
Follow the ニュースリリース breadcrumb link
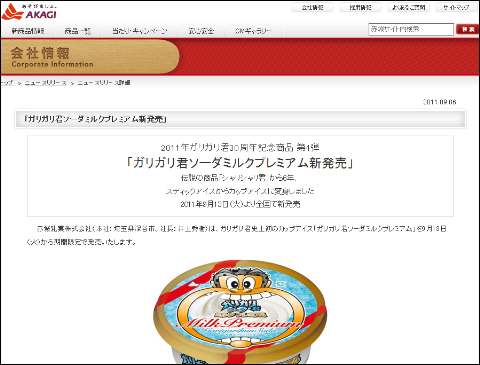[46, 83]
